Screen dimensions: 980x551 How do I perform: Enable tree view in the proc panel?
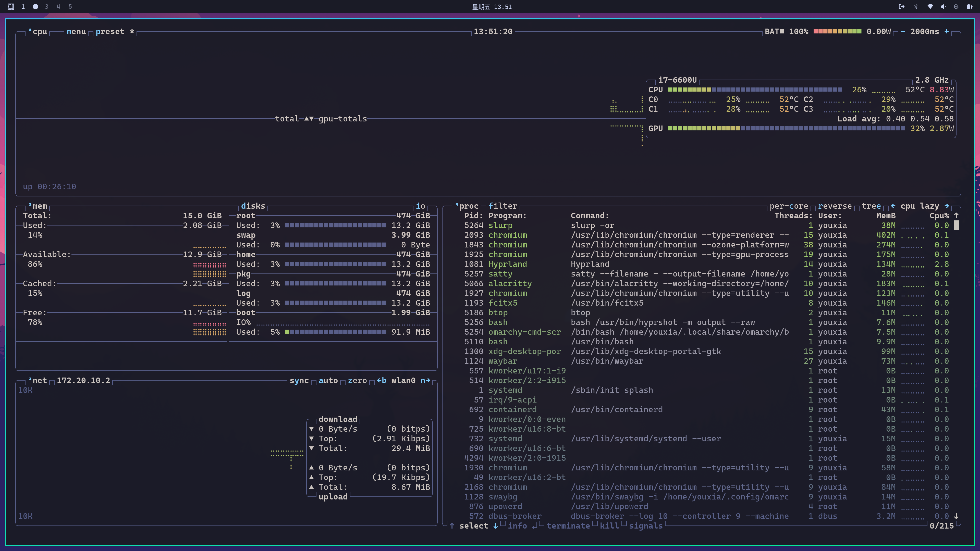tap(871, 206)
